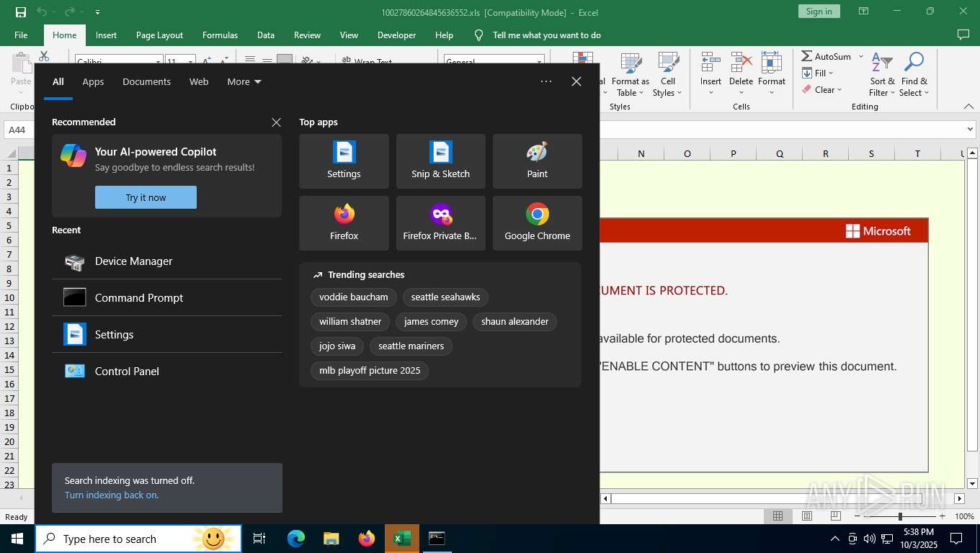Open Settings from Recent list
Viewport: 980px width, 553px height.
coord(166,335)
